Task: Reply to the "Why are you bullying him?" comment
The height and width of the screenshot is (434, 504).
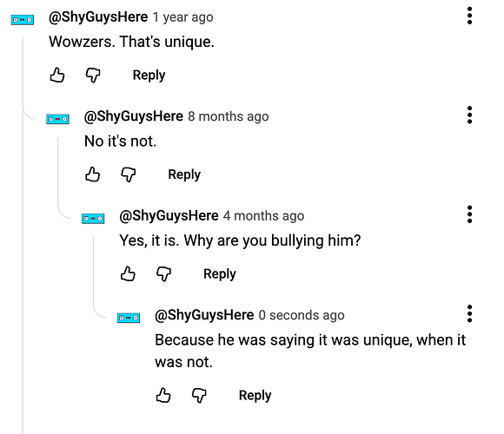Action: (x=220, y=274)
